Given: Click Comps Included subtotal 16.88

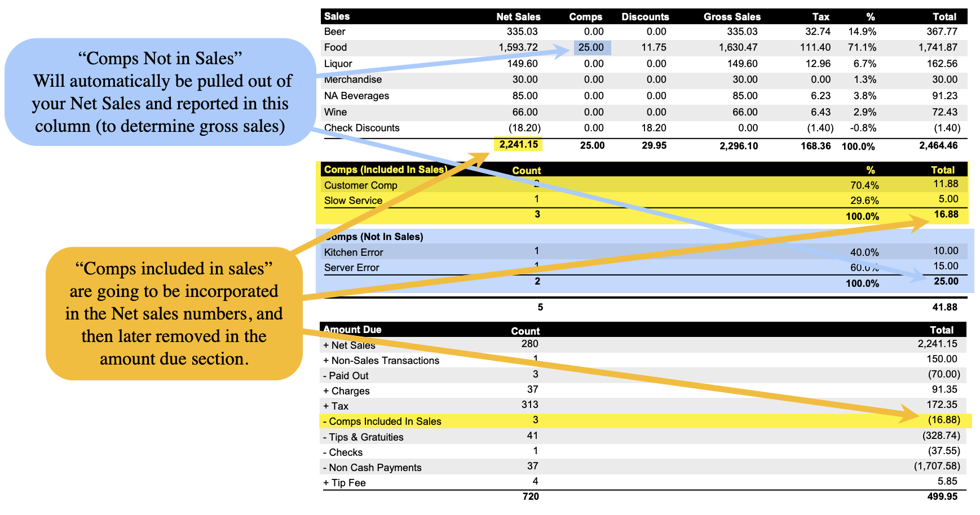Looking at the screenshot, I should [946, 214].
